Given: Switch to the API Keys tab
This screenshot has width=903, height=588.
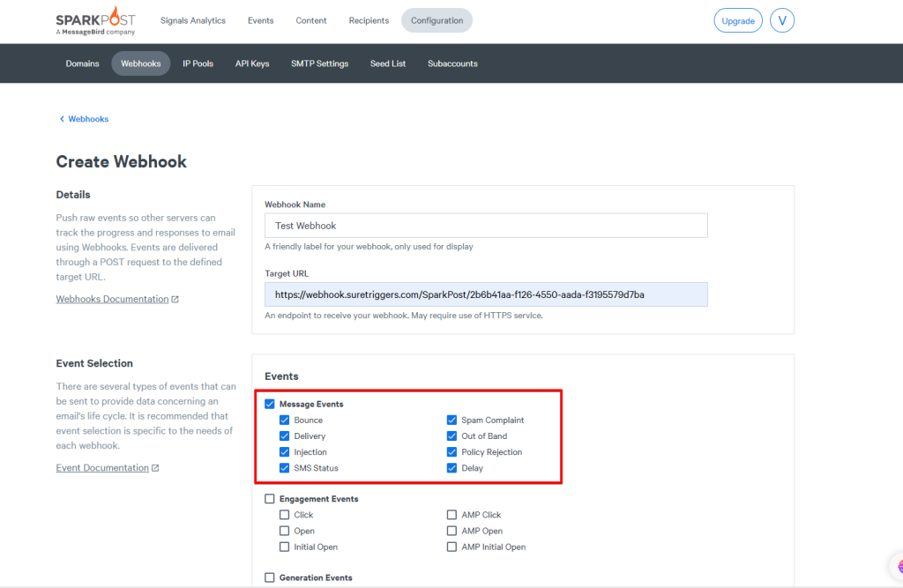Looking at the screenshot, I should (x=252, y=63).
